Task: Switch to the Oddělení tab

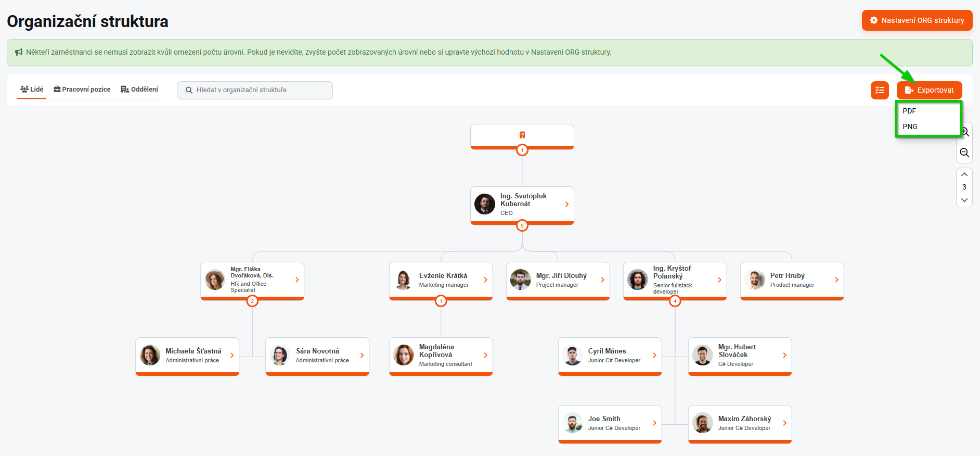Action: (139, 90)
